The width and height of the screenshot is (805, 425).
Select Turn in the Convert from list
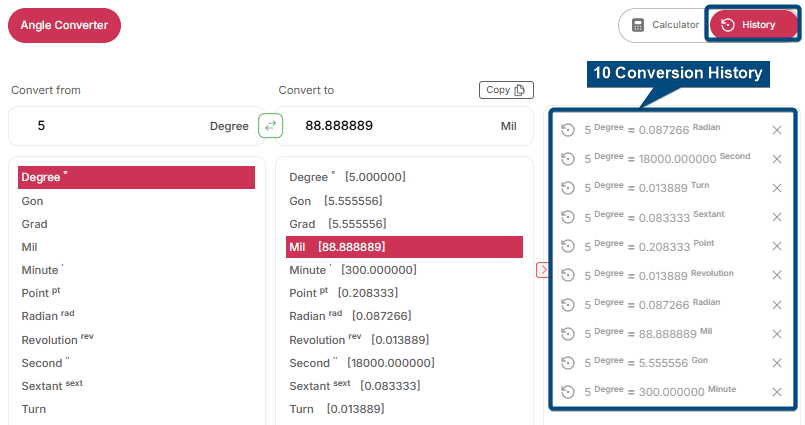pos(34,409)
